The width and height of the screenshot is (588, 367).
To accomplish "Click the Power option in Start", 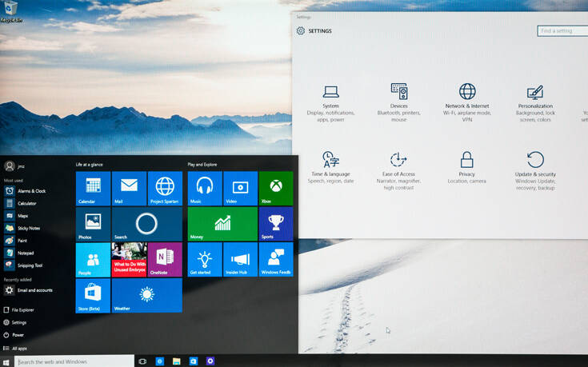I will pyautogui.click(x=14, y=335).
